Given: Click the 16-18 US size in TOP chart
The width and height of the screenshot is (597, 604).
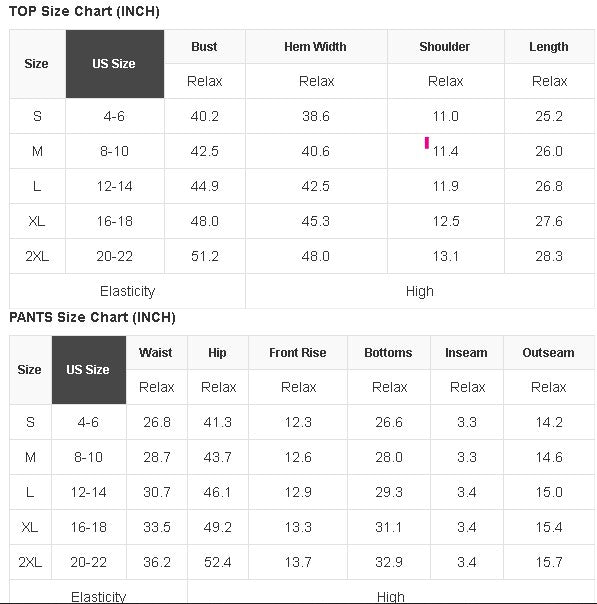Looking at the screenshot, I should [114, 221].
